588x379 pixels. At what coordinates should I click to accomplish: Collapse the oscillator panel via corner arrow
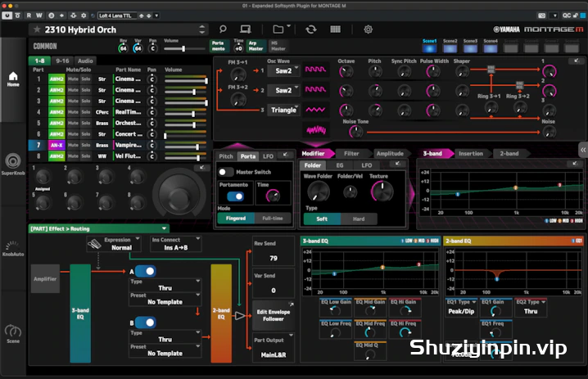pos(577,61)
